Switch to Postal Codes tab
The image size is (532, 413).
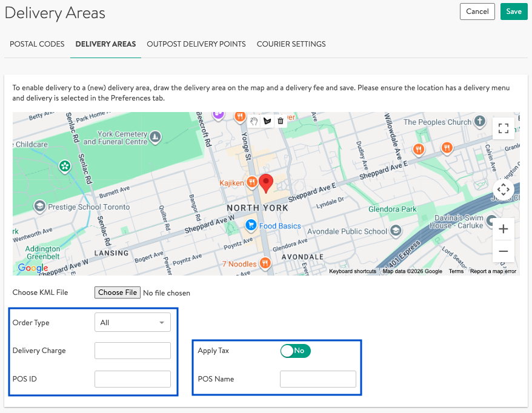pos(37,44)
